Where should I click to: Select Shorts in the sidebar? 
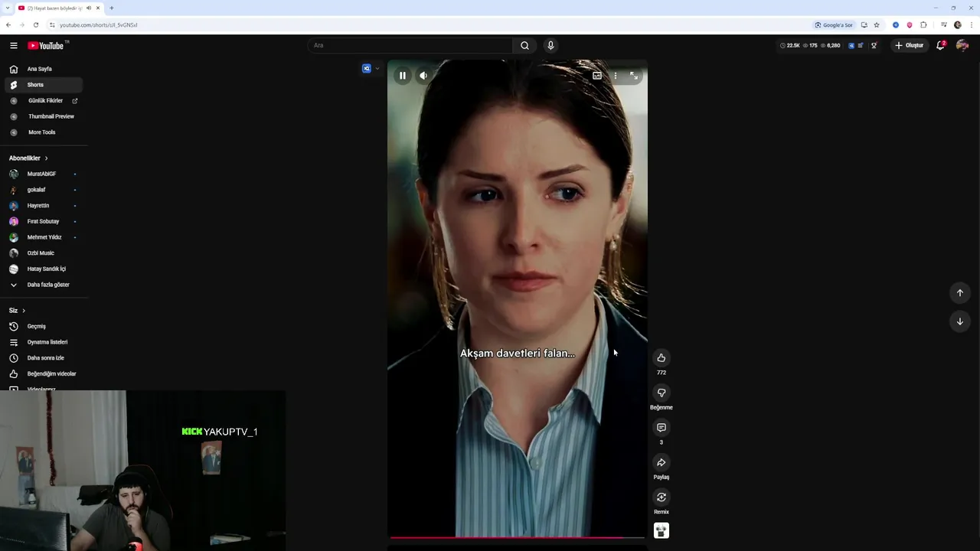click(x=44, y=85)
